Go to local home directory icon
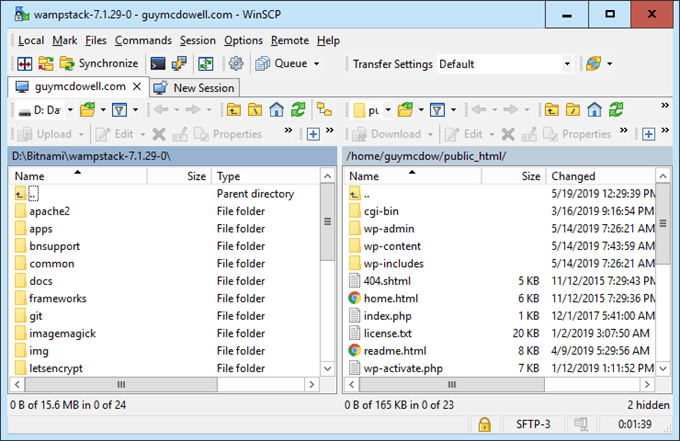The image size is (680, 441). click(x=276, y=110)
